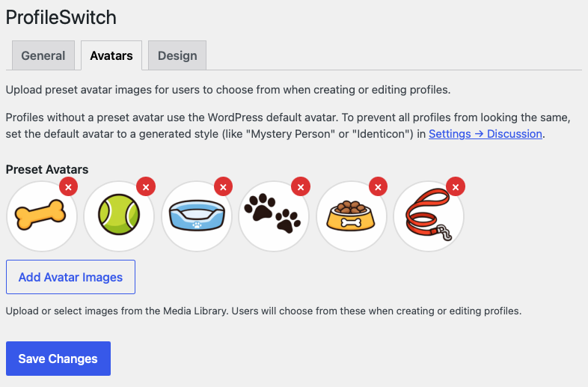
Task: Click the Add Avatar Images button
Action: point(70,277)
